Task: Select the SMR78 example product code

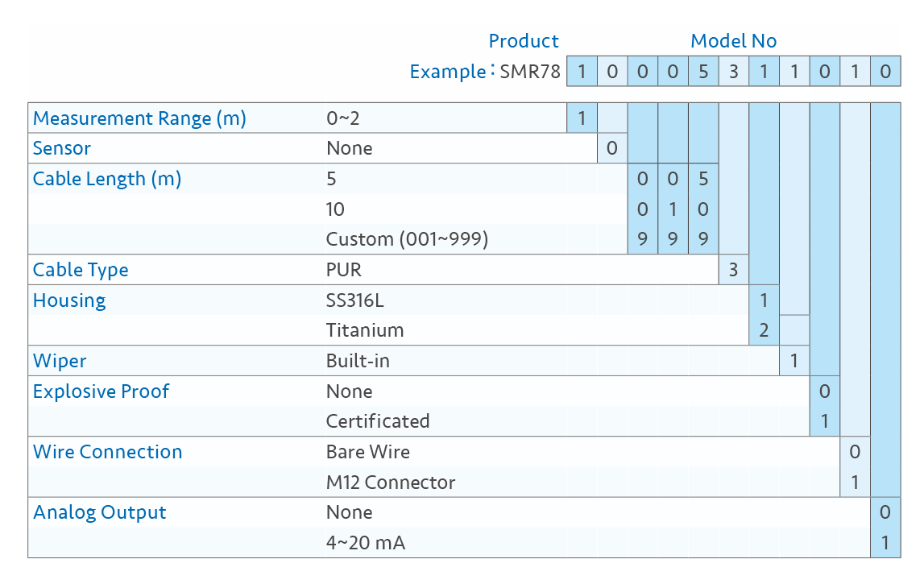Action: tap(529, 72)
